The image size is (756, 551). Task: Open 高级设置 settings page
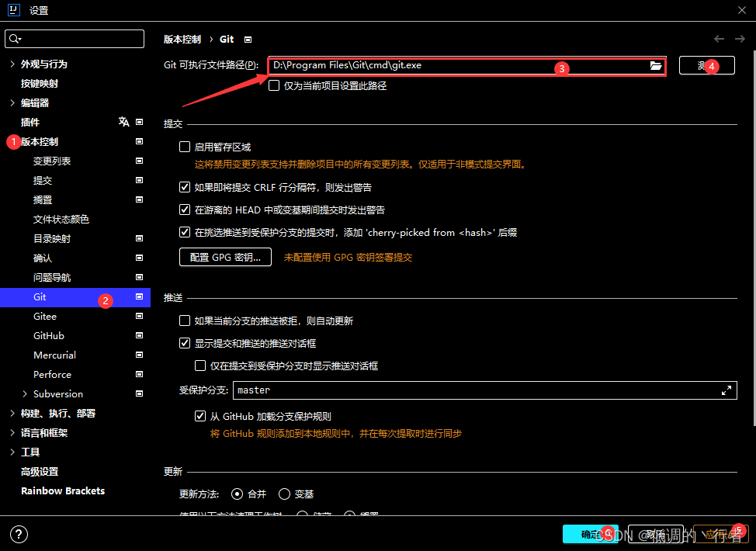[40, 472]
